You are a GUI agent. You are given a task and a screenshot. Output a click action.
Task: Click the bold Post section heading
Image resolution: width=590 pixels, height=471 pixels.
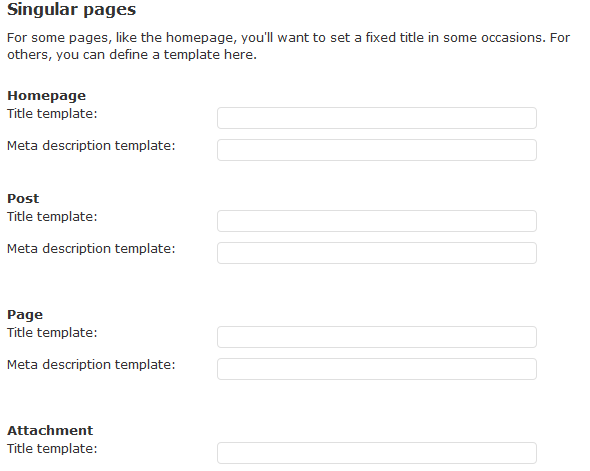point(23,199)
